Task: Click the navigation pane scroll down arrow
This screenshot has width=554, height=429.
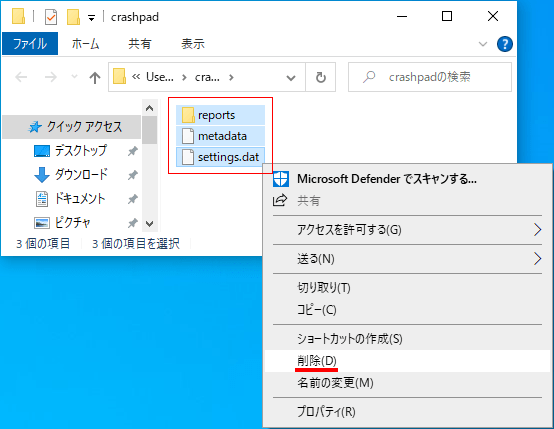Action: (x=149, y=224)
